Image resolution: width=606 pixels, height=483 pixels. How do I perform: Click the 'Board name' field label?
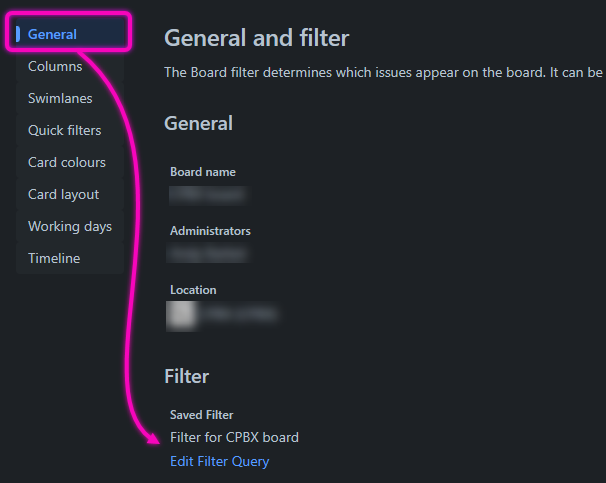coord(203,172)
